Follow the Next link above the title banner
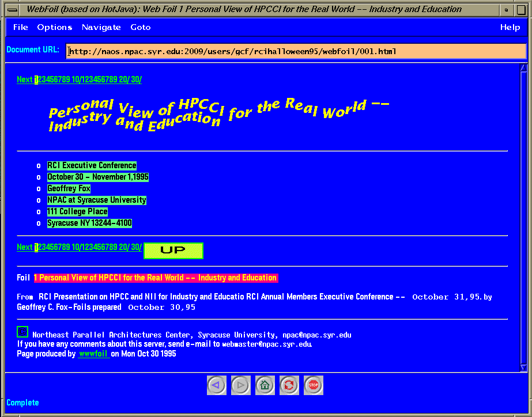Screen dimensions: 532x417 coord(25,79)
